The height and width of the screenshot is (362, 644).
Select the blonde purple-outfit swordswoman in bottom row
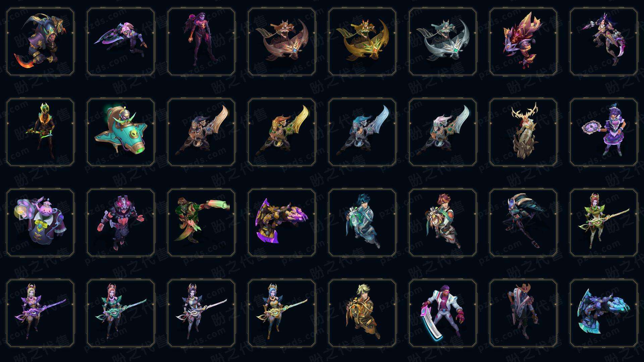tap(40, 313)
